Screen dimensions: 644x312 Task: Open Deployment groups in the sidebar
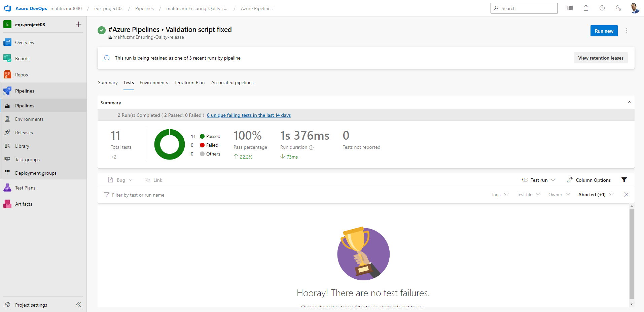(43, 173)
